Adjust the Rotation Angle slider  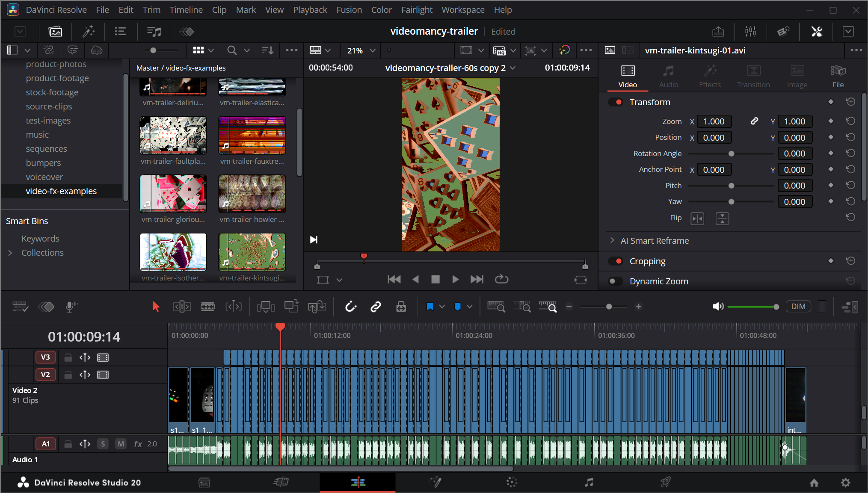click(731, 154)
